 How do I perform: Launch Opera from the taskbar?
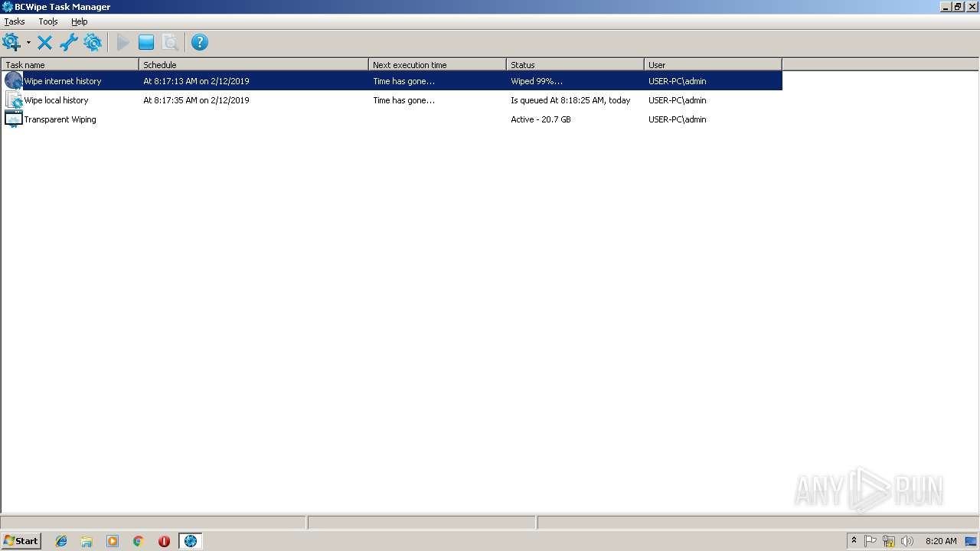click(x=164, y=541)
